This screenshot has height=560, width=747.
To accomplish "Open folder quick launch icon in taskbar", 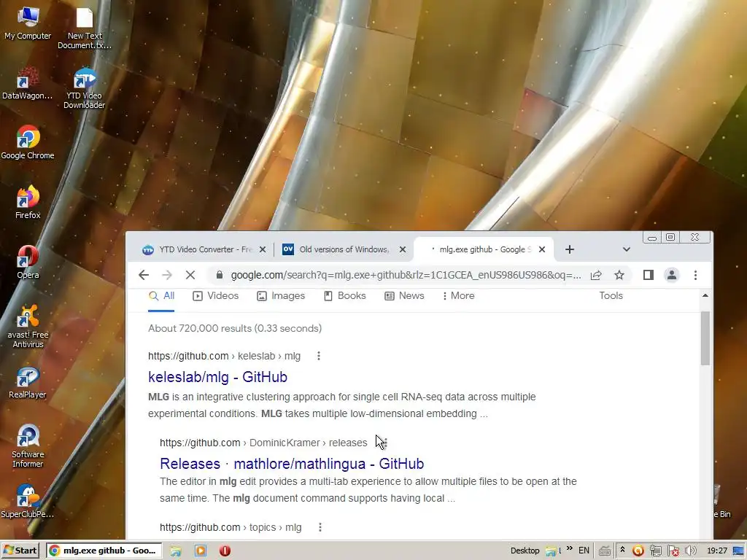I will pyautogui.click(x=176, y=551).
